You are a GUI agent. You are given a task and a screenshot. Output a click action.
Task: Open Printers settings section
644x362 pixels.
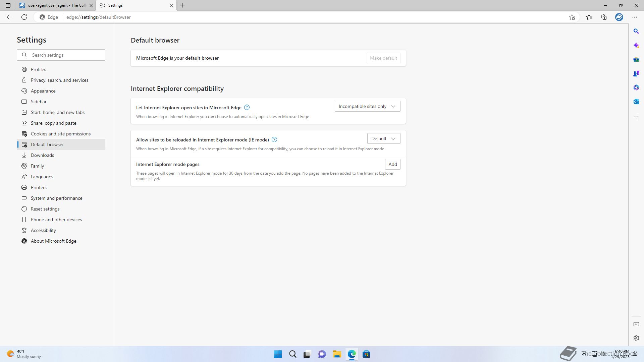[61, 187]
